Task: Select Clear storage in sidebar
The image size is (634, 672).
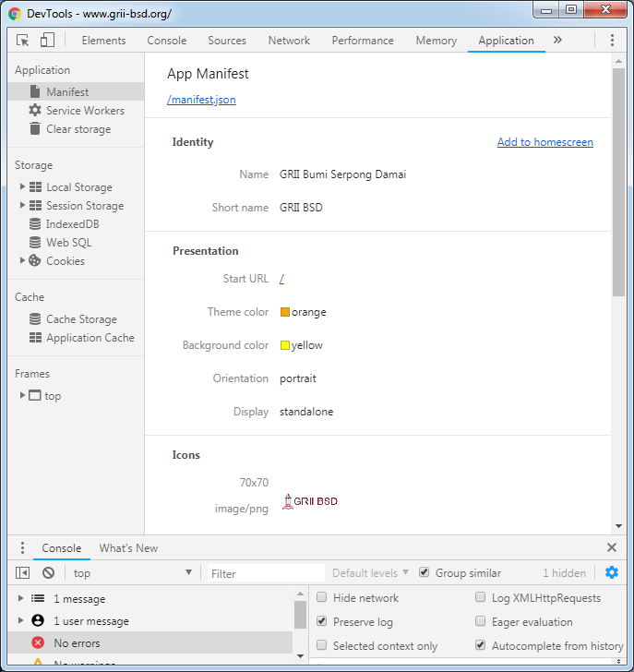Action: click(x=78, y=129)
